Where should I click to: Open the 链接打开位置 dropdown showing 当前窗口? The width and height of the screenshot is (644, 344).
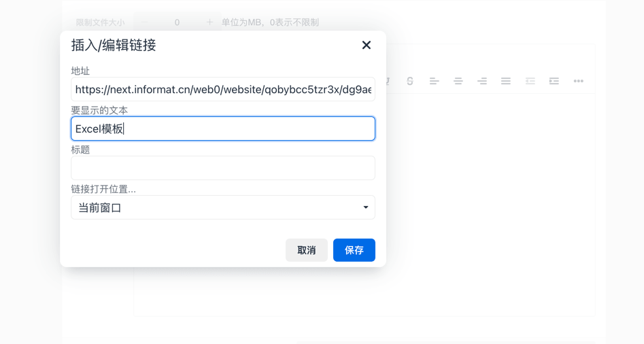pos(222,207)
